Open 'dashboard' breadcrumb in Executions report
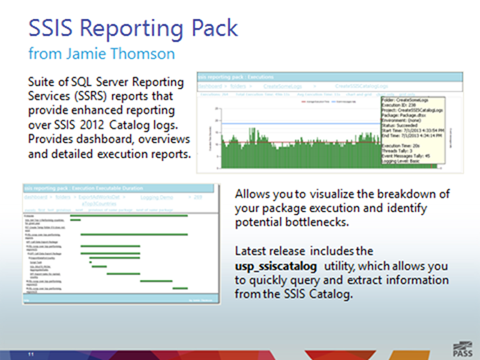Viewport: 480px width, 360px height. pyautogui.click(x=210, y=86)
